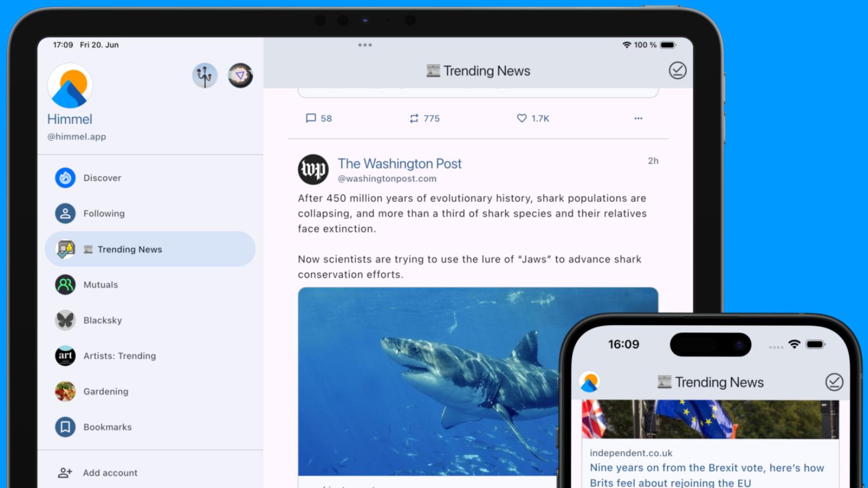Tap the battery icon in iPhone status bar
This screenshot has height=488, width=868.
click(816, 344)
